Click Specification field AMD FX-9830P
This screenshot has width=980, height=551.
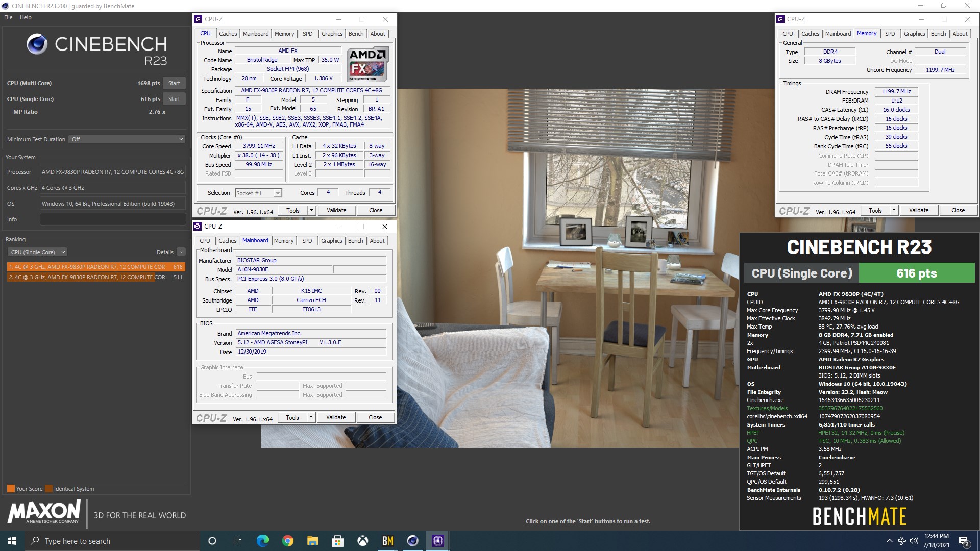point(311,90)
